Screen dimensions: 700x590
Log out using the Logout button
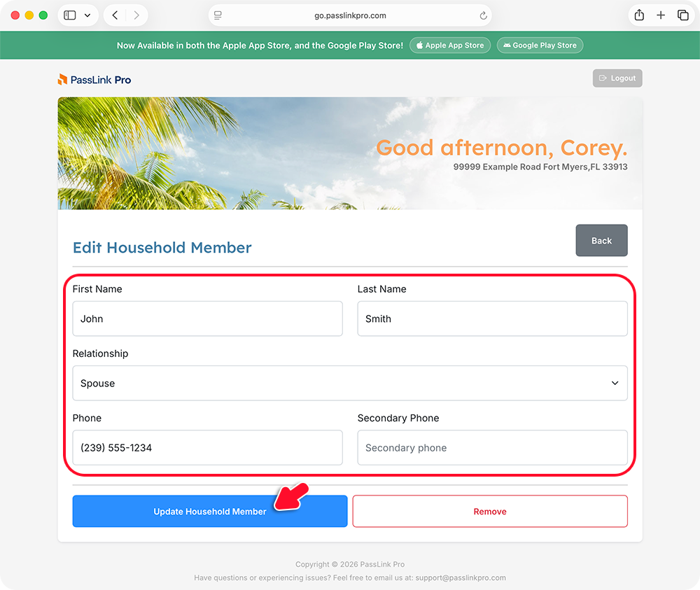point(617,78)
